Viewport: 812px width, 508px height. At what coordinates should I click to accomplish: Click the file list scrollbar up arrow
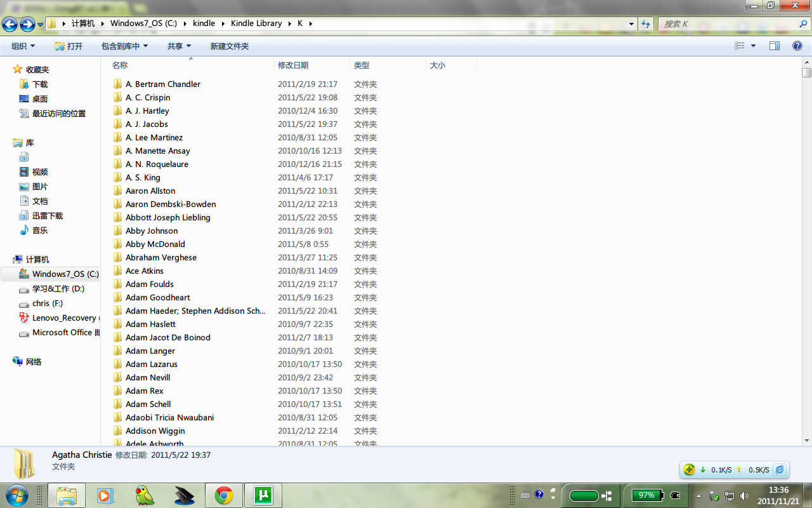pos(807,62)
